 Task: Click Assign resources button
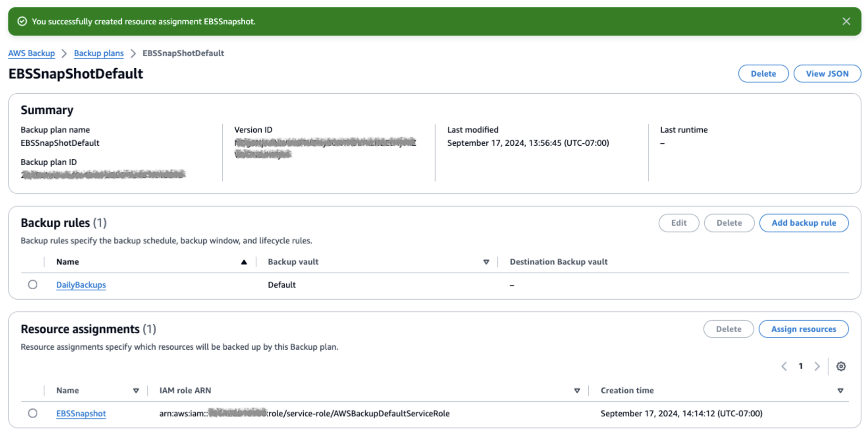[x=803, y=329]
